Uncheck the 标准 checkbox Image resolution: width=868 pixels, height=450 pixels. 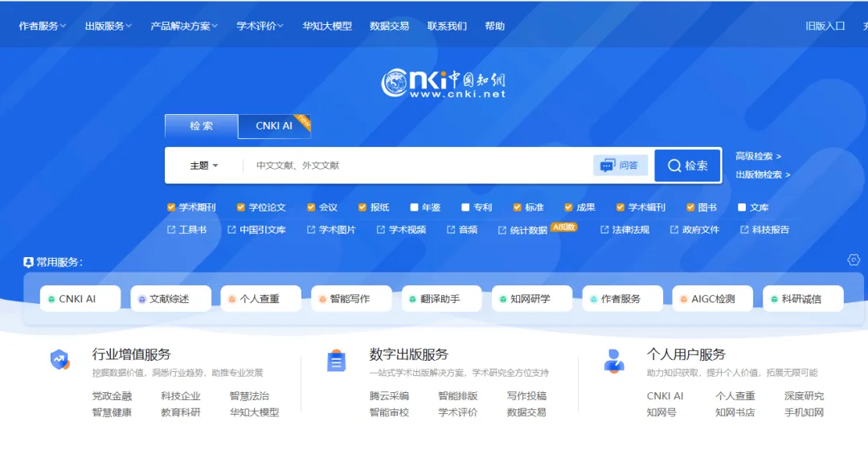(x=517, y=207)
